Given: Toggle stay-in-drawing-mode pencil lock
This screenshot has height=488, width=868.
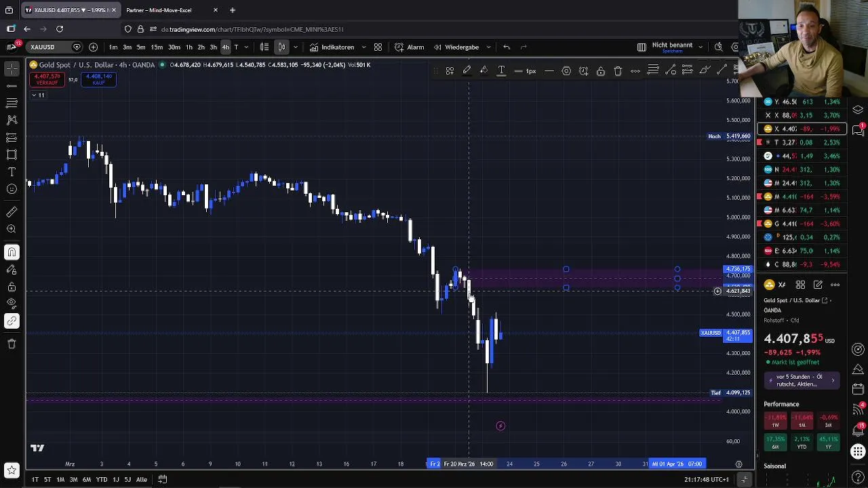Looking at the screenshot, I should click(12, 270).
